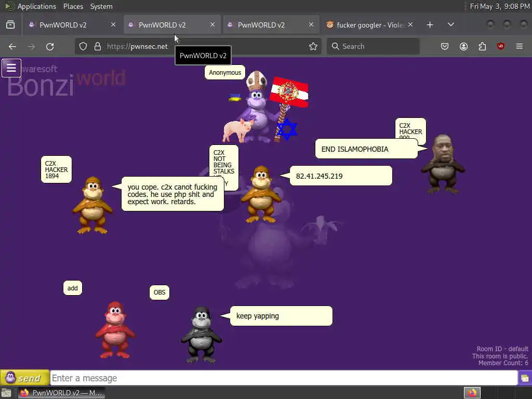Viewport: 532px width, 399px height.
Task: Click the show desktop taskbar icon
Action: (6, 393)
